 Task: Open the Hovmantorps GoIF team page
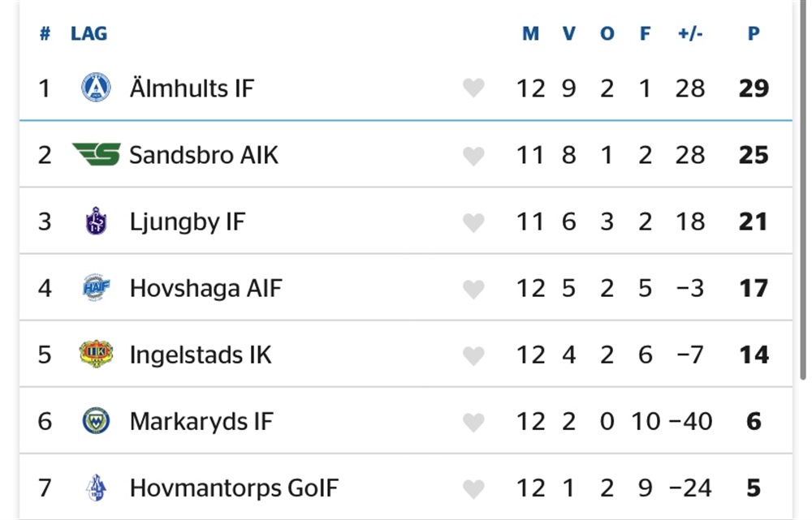(234, 488)
